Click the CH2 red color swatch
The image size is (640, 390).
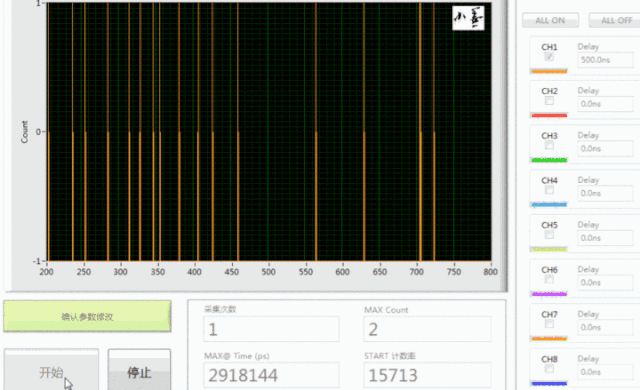(x=549, y=115)
